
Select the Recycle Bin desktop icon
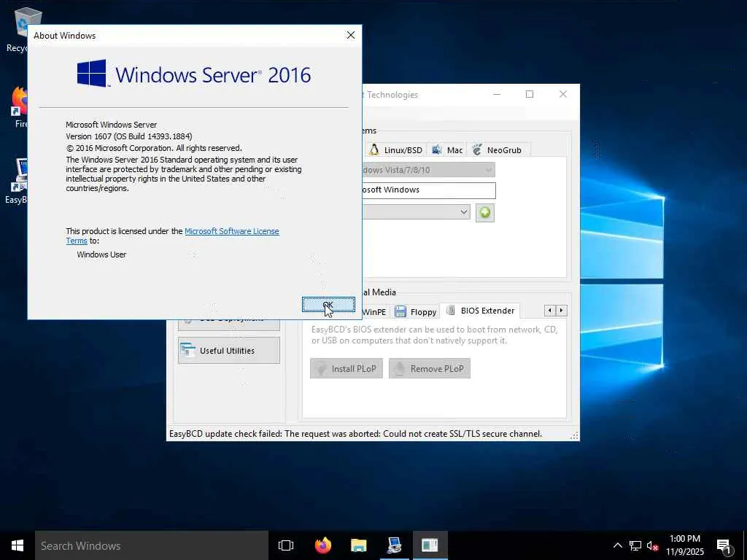tap(18, 29)
